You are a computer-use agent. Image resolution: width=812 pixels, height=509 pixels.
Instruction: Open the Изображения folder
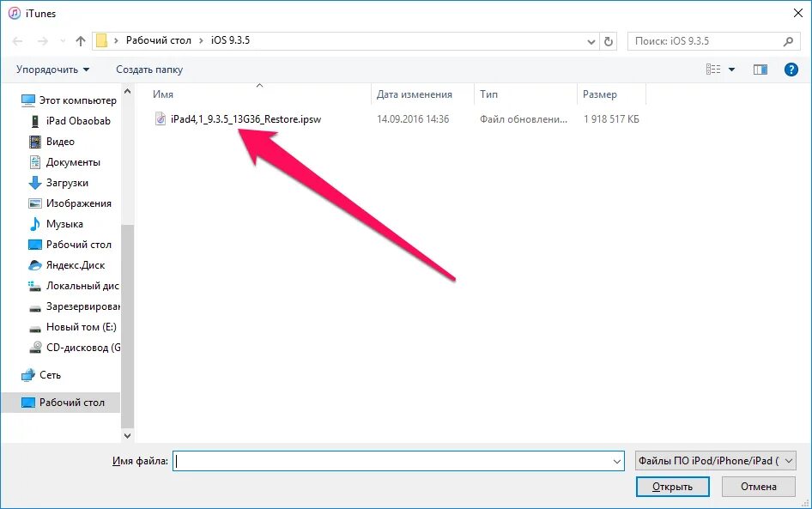pos(70,203)
